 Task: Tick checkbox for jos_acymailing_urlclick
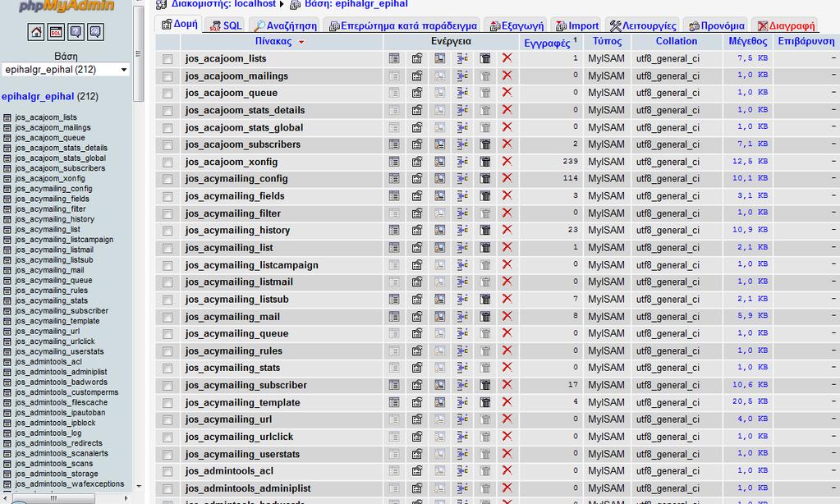tap(168, 437)
